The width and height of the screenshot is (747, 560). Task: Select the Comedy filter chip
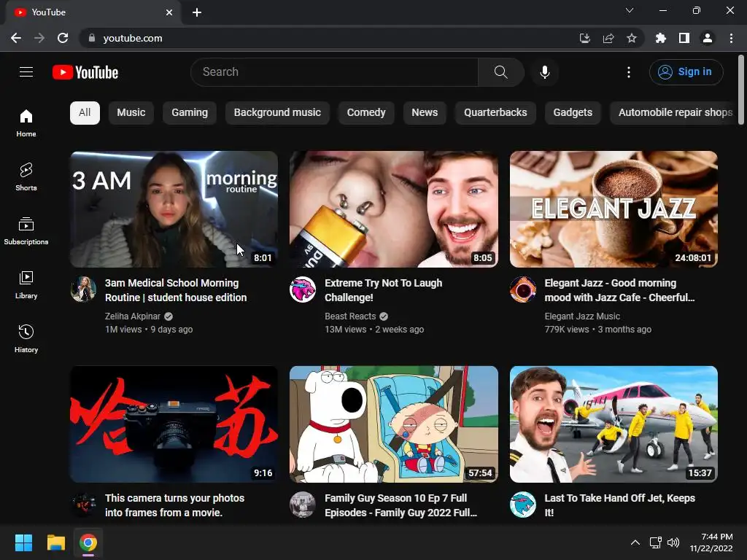tap(366, 113)
